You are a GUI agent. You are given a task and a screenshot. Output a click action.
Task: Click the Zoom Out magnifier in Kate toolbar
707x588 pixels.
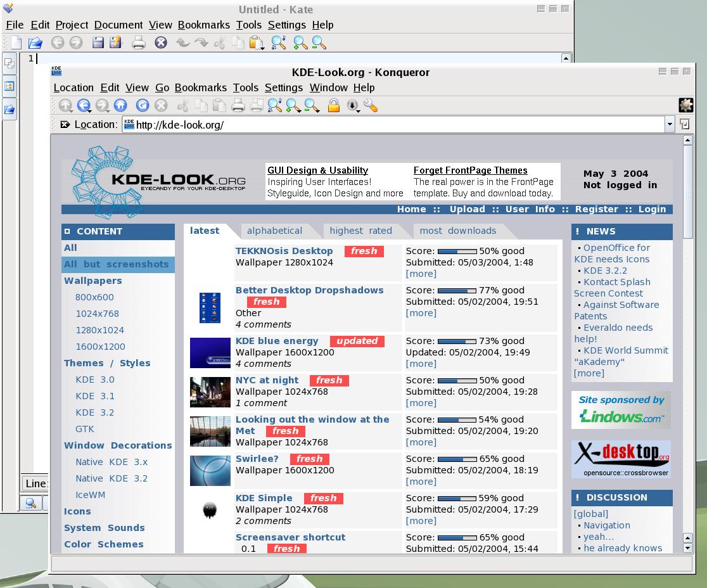tap(319, 43)
